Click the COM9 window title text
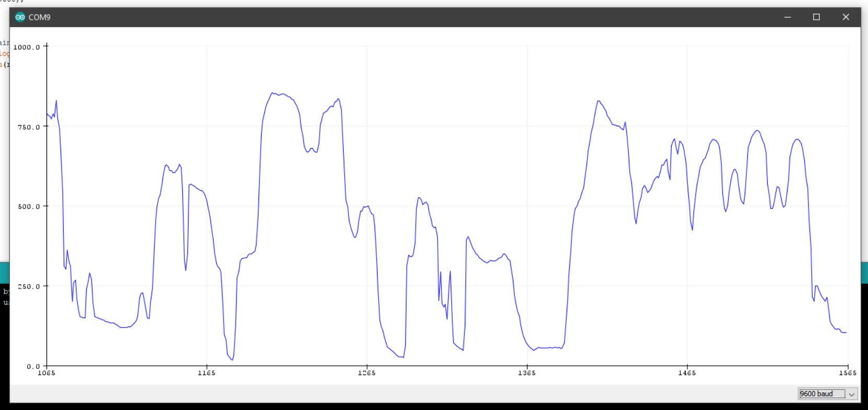Image resolution: width=868 pixels, height=410 pixels. [x=39, y=17]
